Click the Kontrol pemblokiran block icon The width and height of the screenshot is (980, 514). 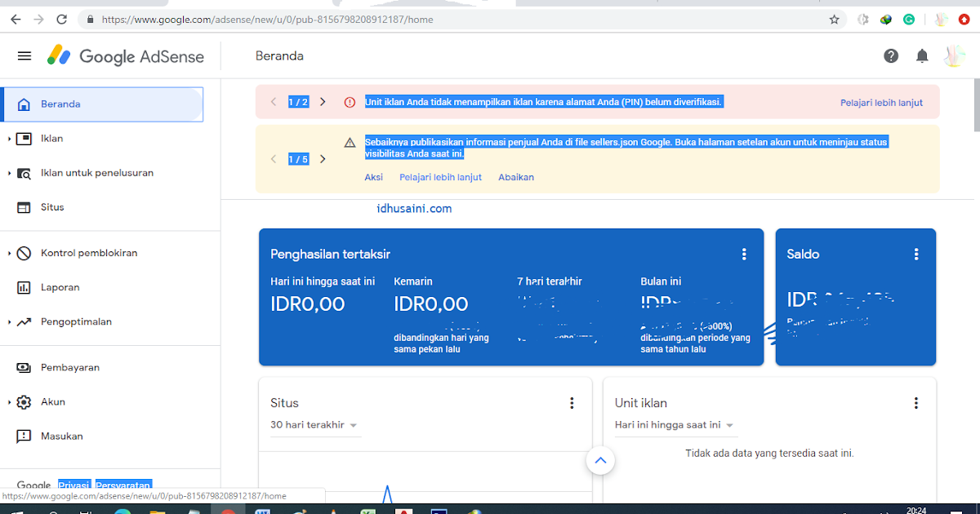point(24,253)
